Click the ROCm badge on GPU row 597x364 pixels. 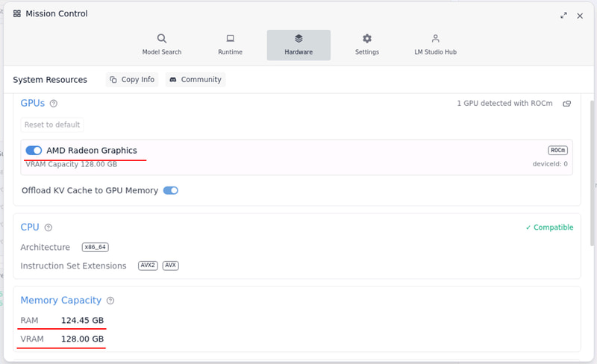pyautogui.click(x=557, y=151)
